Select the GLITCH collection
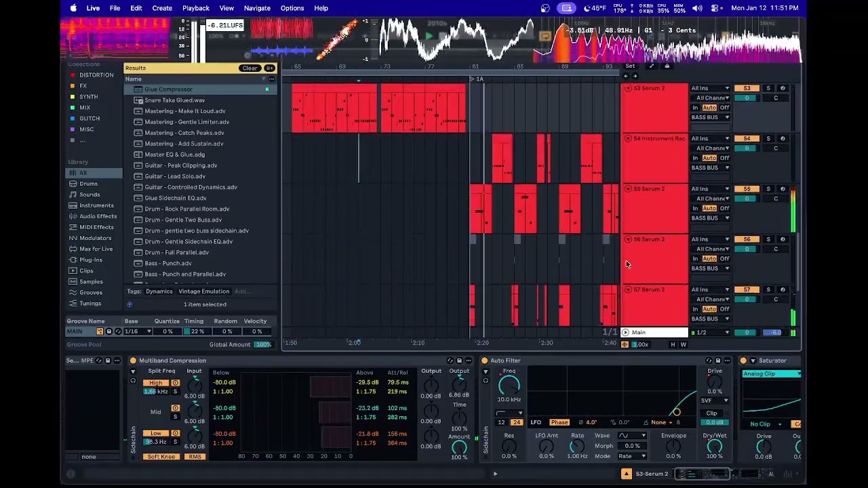This screenshot has width=868, height=488. click(90, 119)
